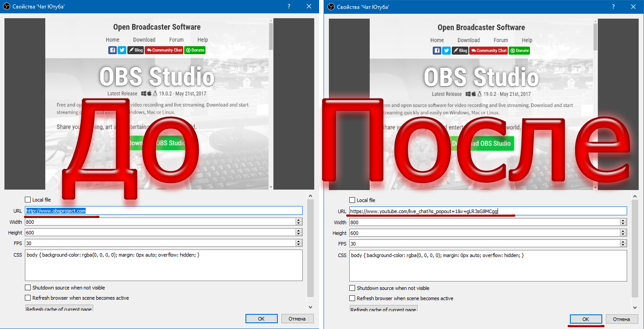Click Twitter icon in right dialog preview

tap(446, 51)
